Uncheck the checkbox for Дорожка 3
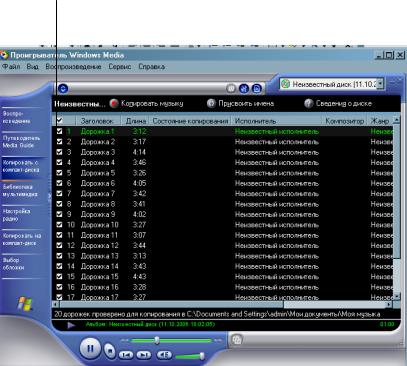Image resolution: width=407 pixels, height=366 pixels. click(59, 152)
